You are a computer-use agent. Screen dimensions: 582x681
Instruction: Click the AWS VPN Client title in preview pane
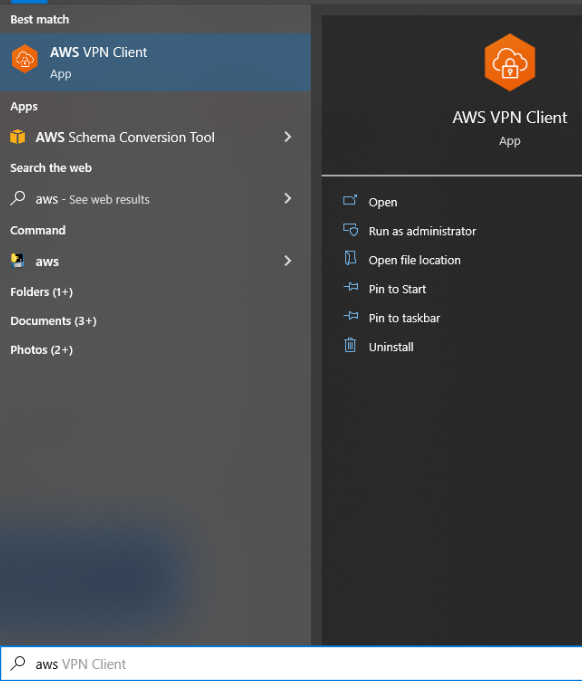[x=509, y=117]
